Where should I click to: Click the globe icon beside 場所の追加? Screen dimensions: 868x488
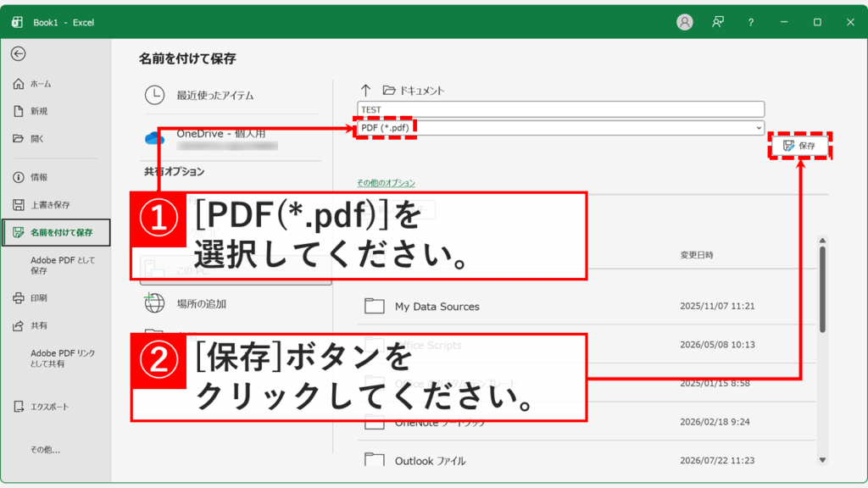click(154, 303)
